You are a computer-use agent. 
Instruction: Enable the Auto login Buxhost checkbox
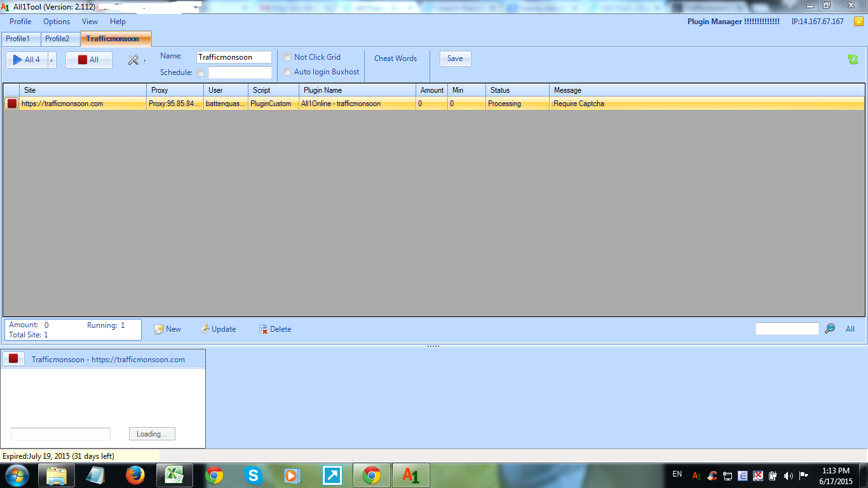coord(287,72)
